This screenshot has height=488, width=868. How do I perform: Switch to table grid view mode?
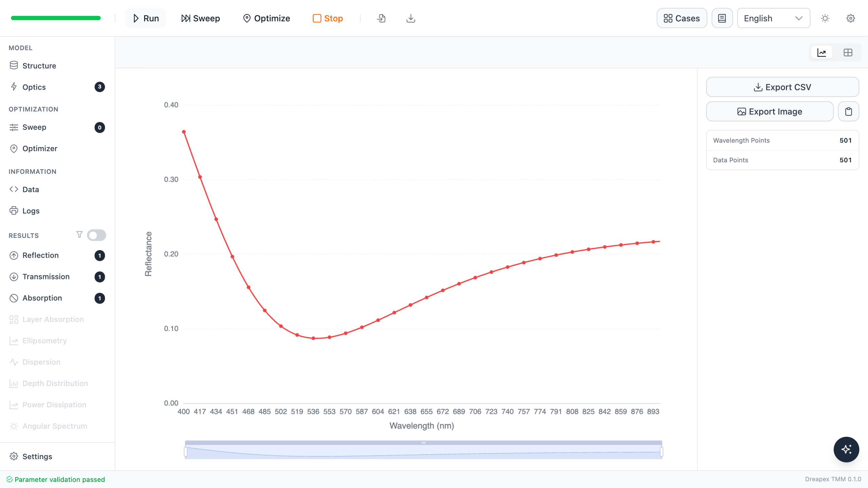[x=848, y=53]
